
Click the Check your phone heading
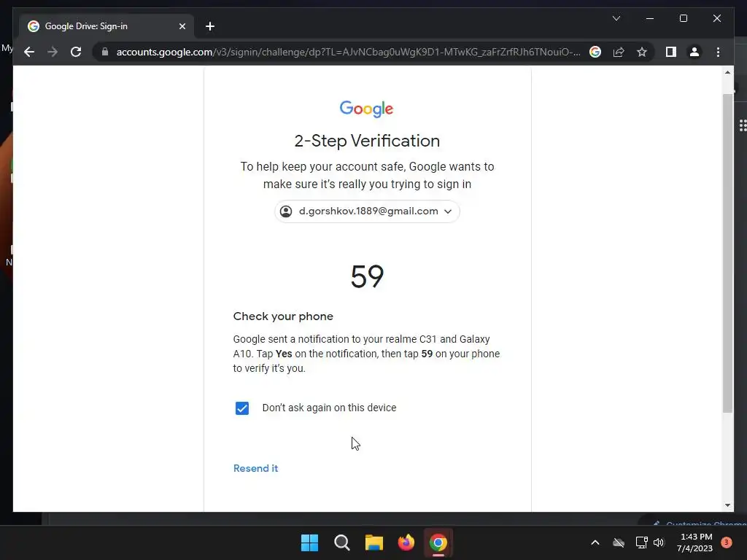click(x=283, y=316)
